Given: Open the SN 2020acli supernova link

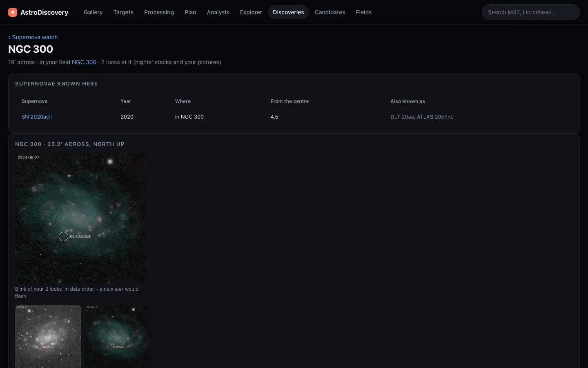Looking at the screenshot, I should 37,117.
